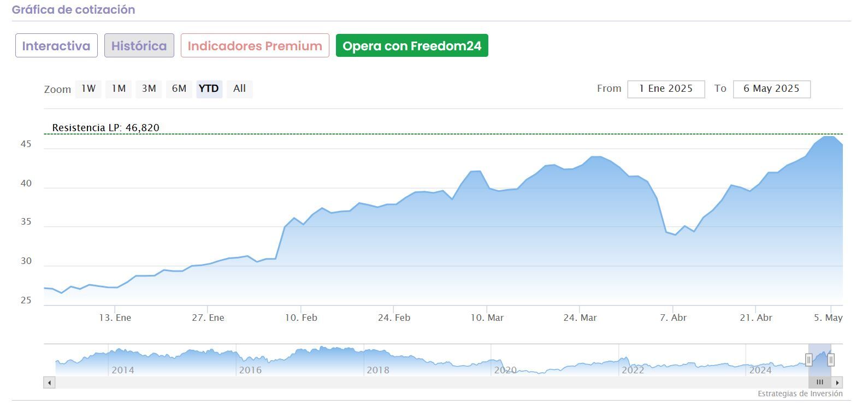Click the Resistencia LP: 46,820 label
868x405 pixels.
[x=106, y=128]
